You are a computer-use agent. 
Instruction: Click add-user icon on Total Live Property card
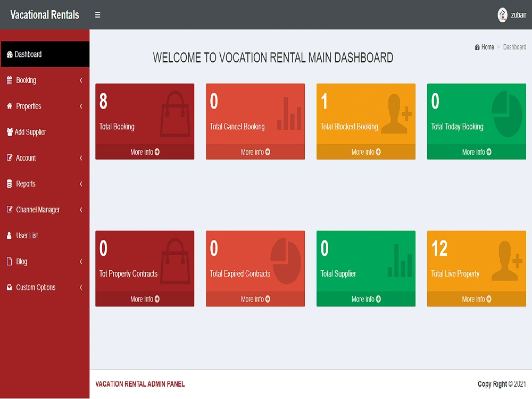tap(507, 261)
